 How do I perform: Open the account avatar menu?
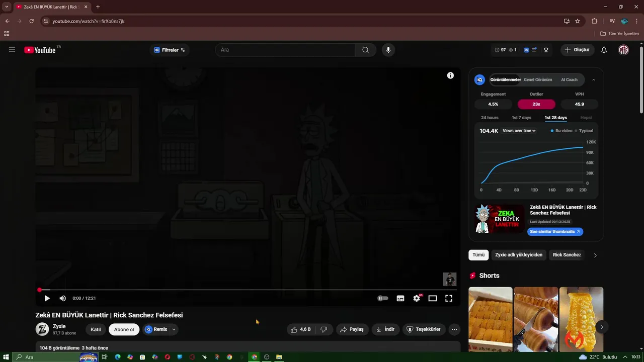coord(623,50)
